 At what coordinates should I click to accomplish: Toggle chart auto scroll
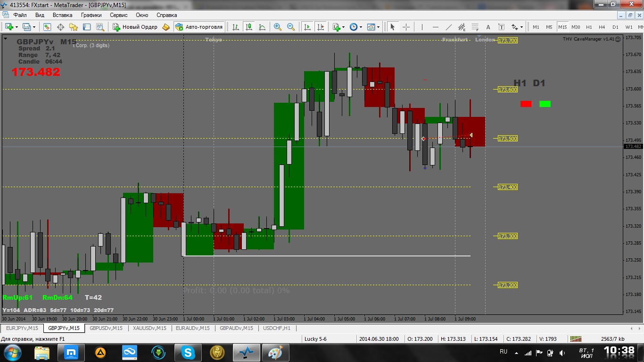pos(307,27)
